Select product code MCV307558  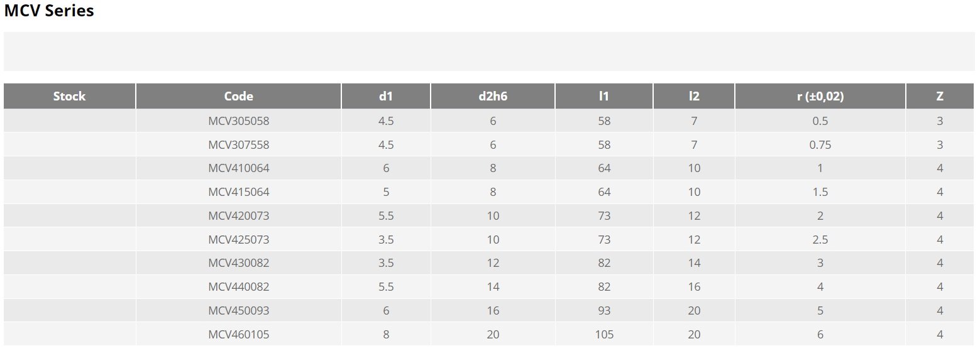pyautogui.click(x=238, y=145)
